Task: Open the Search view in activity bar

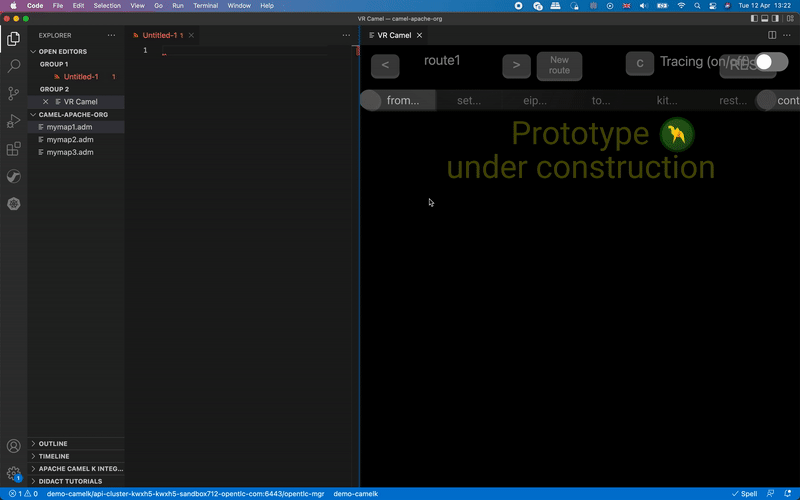Action: 14,66
